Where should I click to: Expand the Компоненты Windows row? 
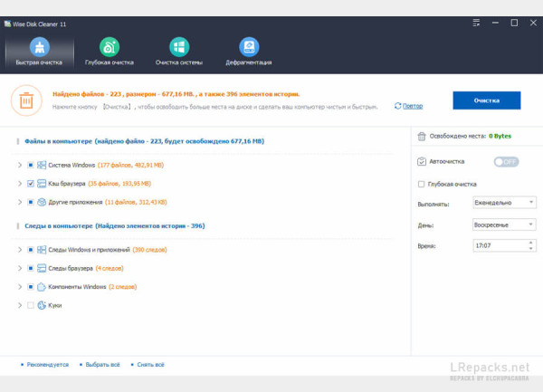[x=20, y=287]
